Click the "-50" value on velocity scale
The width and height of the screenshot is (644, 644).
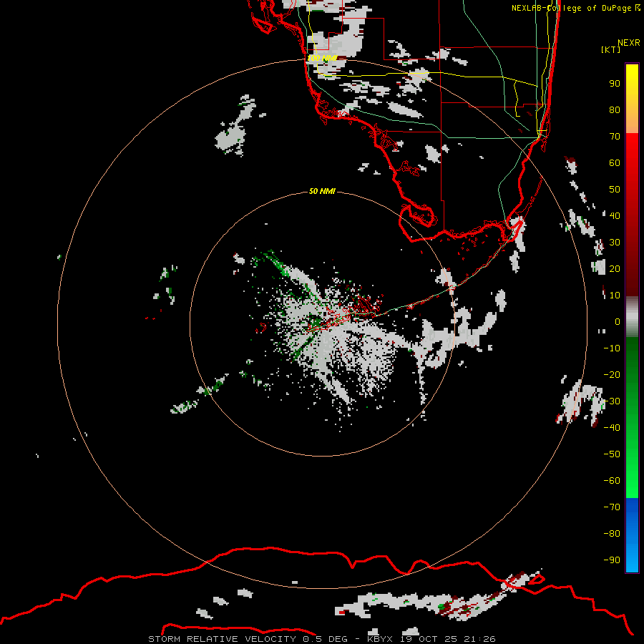point(612,454)
